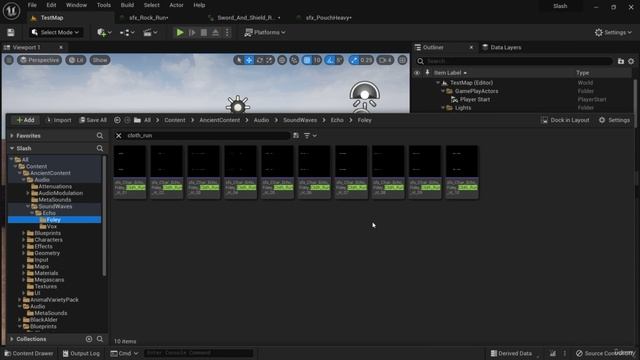
Task: Add a new collection with plus icon
Action: coord(89,339)
